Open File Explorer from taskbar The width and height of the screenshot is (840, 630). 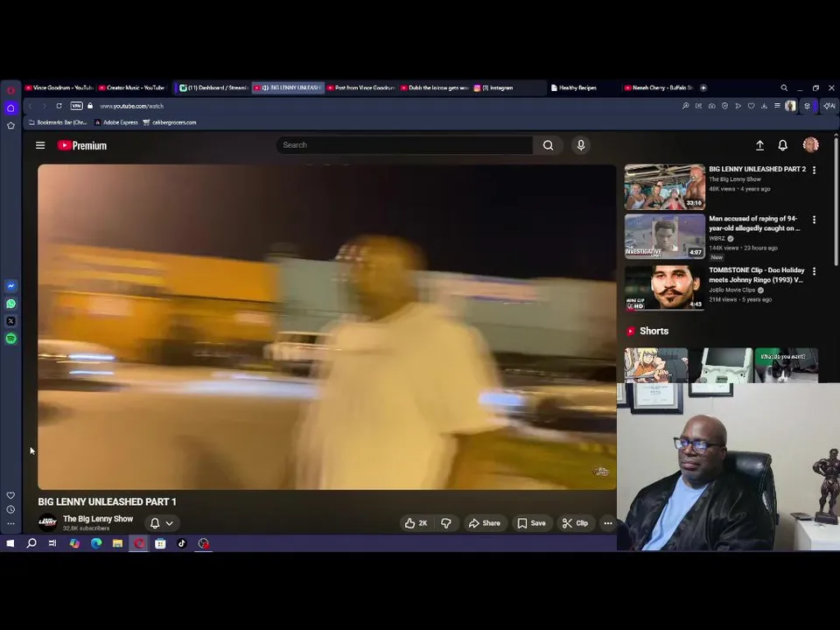[x=117, y=543]
